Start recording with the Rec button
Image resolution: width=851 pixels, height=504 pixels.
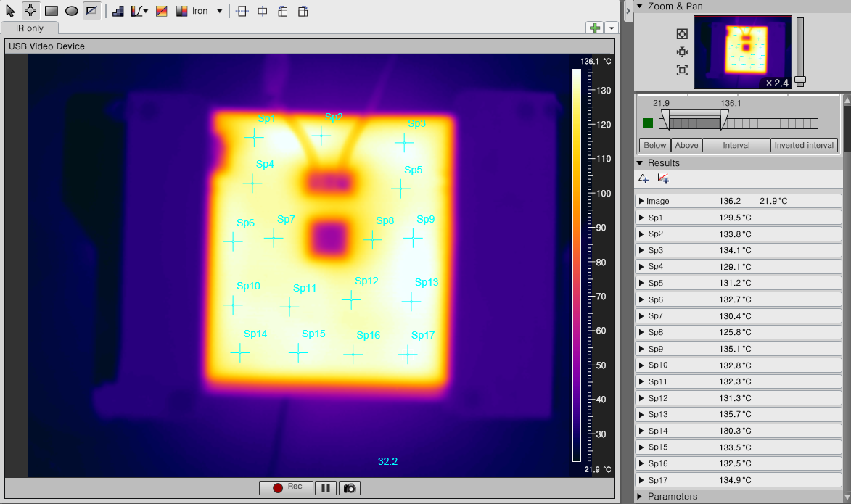286,488
